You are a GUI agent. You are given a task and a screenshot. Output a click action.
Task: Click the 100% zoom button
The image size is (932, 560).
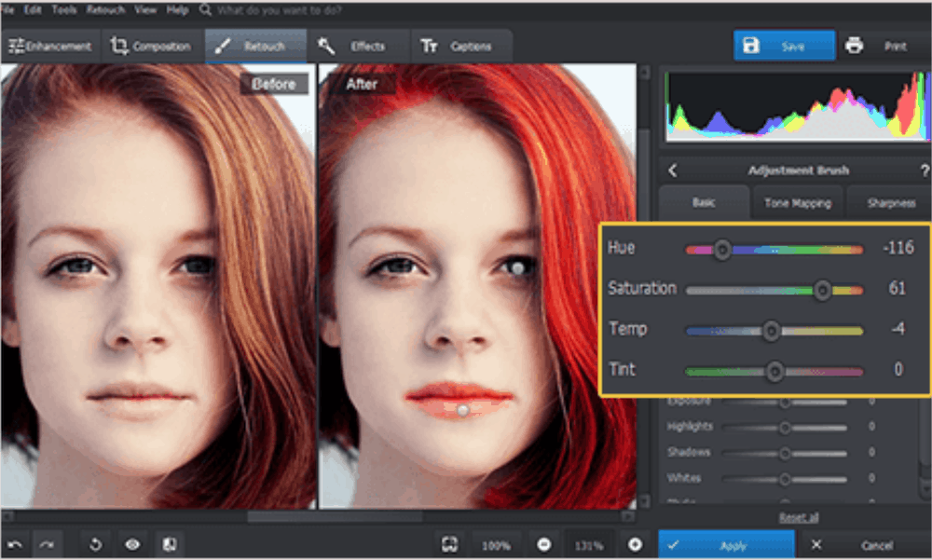point(496,545)
